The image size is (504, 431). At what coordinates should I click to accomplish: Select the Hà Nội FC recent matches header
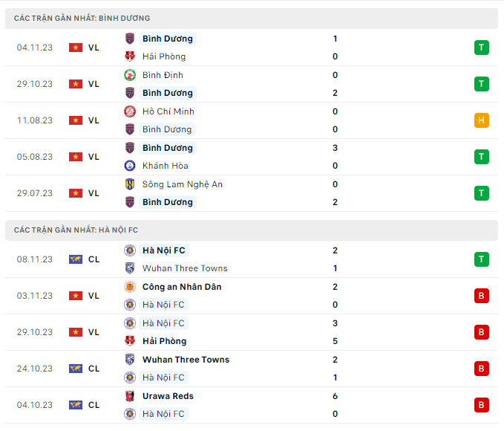pos(76,230)
